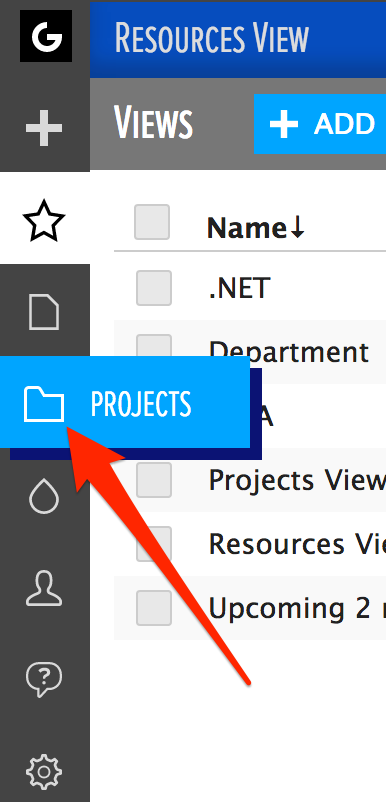Click the plus icon in sidebar

tap(44, 128)
